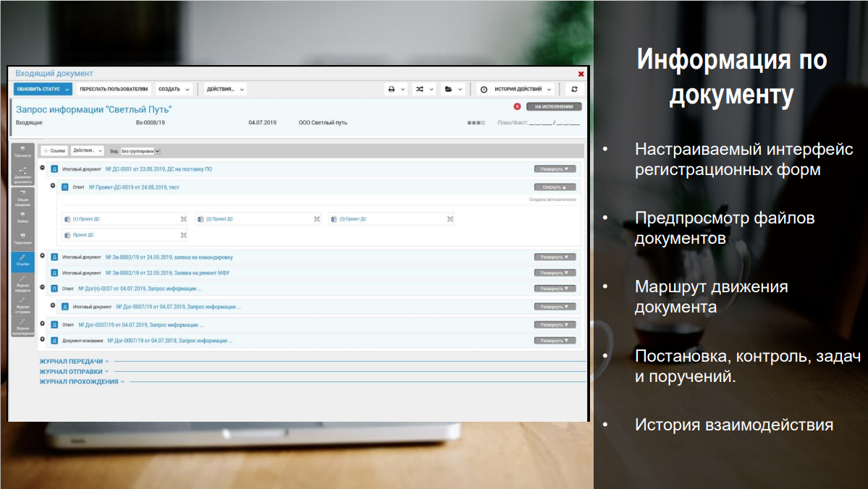Image resolution: width=868 pixels, height=489 pixels.
Task: Open the Просмотр sidebar section
Action: coord(22,152)
